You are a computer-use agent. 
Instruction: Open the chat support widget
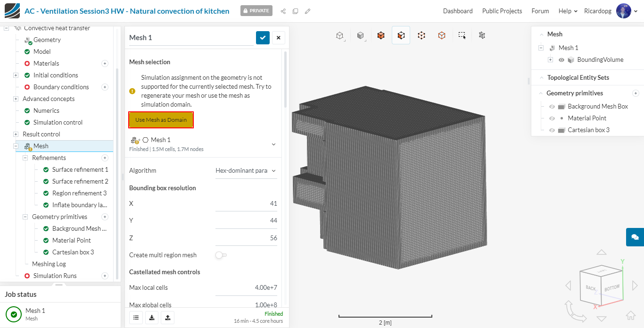[635, 237]
